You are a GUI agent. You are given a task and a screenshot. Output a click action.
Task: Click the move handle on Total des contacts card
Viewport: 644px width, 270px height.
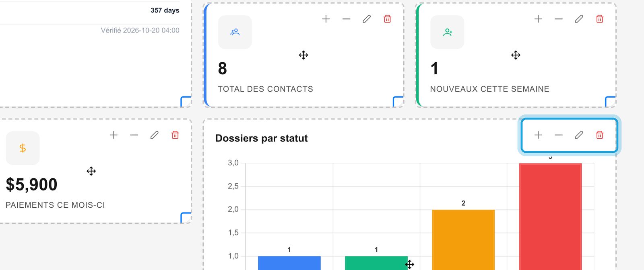[x=303, y=55]
